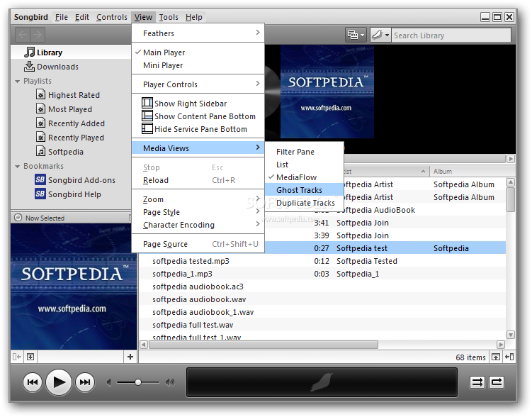Expand the Feathers submenu
This screenshot has width=532, height=417.
[x=198, y=33]
